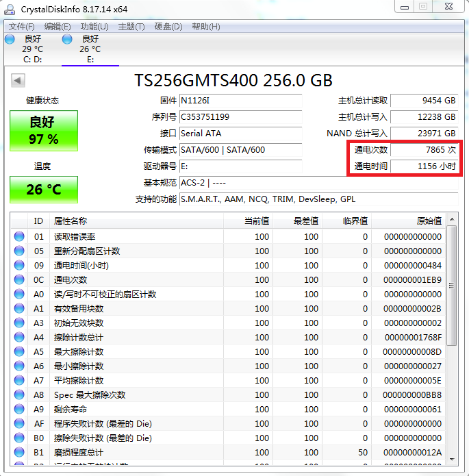Open the 硬盘(D) menu

(x=168, y=27)
